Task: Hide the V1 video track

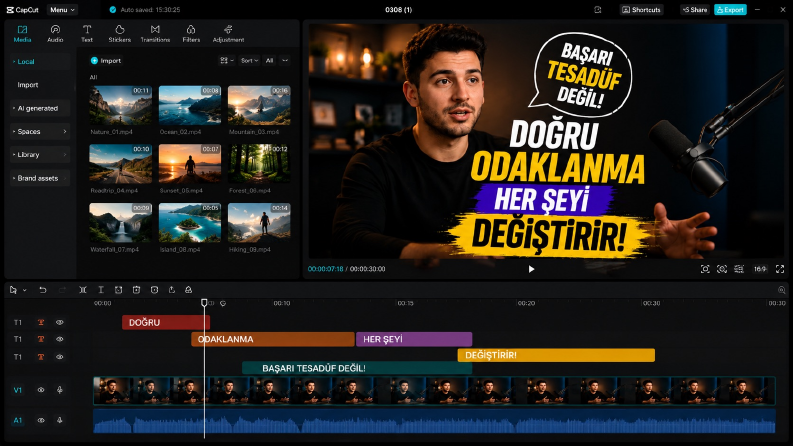Action: (41, 390)
